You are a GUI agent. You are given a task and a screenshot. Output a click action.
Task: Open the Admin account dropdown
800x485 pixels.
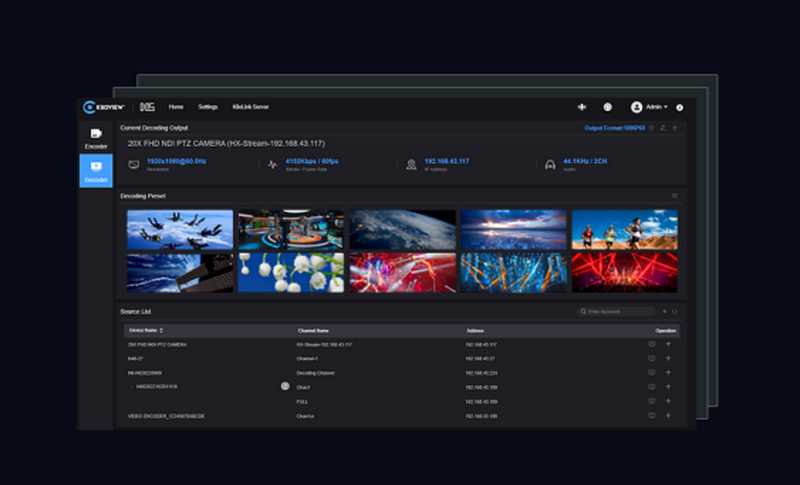[650, 107]
